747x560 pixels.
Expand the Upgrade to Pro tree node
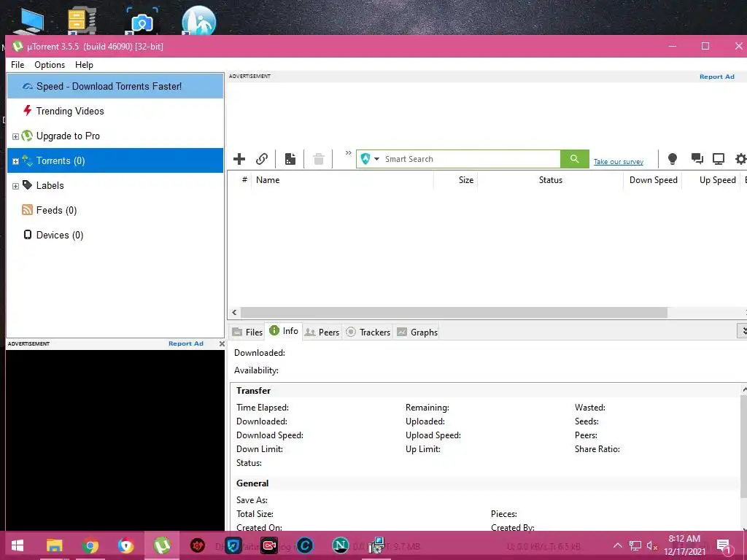pyautogui.click(x=15, y=136)
